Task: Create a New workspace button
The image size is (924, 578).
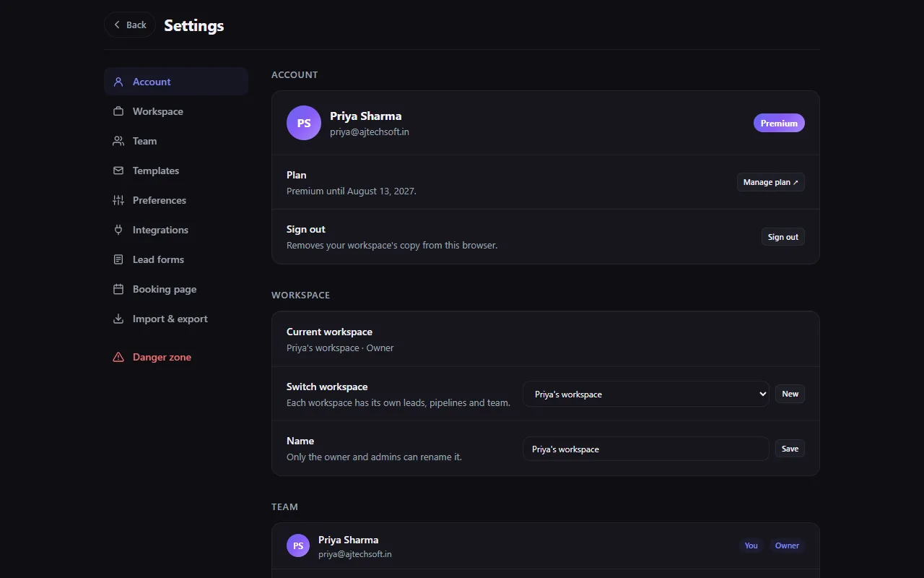Action: [x=790, y=394]
